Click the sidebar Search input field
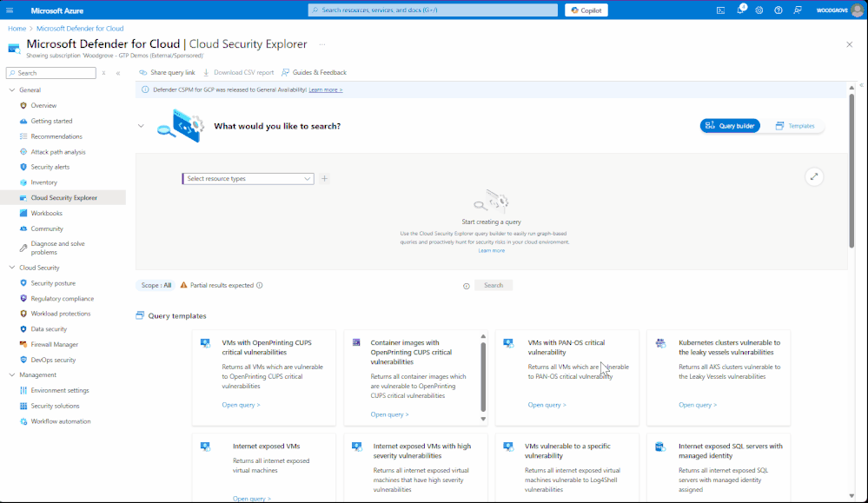This screenshot has height=503, width=868. [x=51, y=73]
